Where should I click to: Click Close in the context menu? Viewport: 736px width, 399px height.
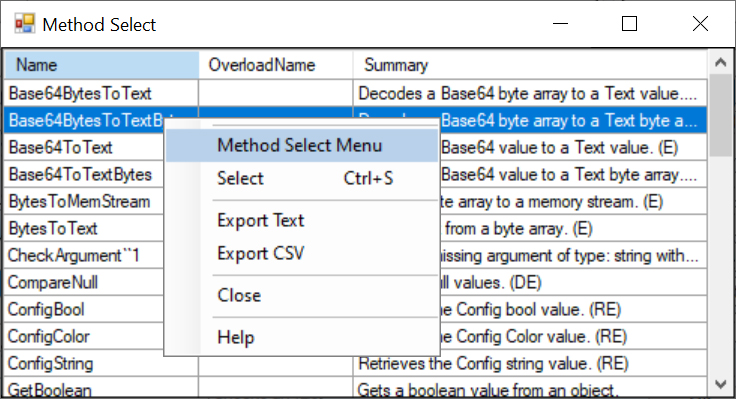point(302,296)
